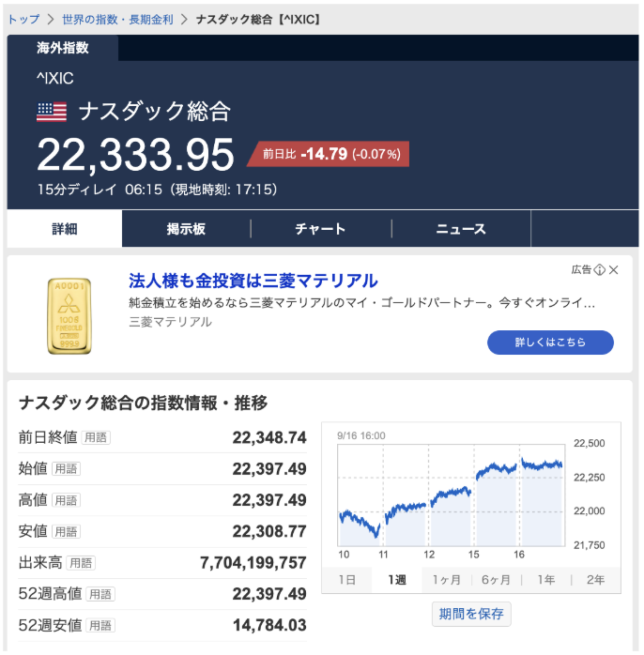The width and height of the screenshot is (644, 655).
Task: Click the gold bar ad image
Action: point(69,315)
